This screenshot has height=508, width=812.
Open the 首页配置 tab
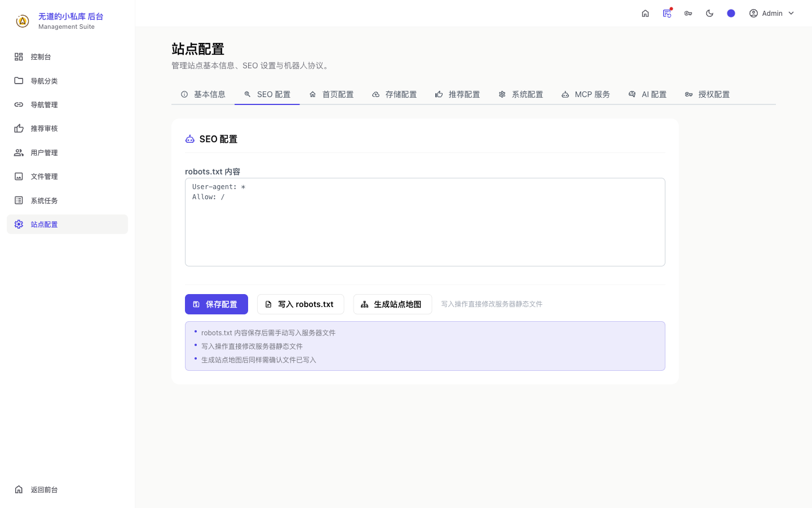[332, 94]
